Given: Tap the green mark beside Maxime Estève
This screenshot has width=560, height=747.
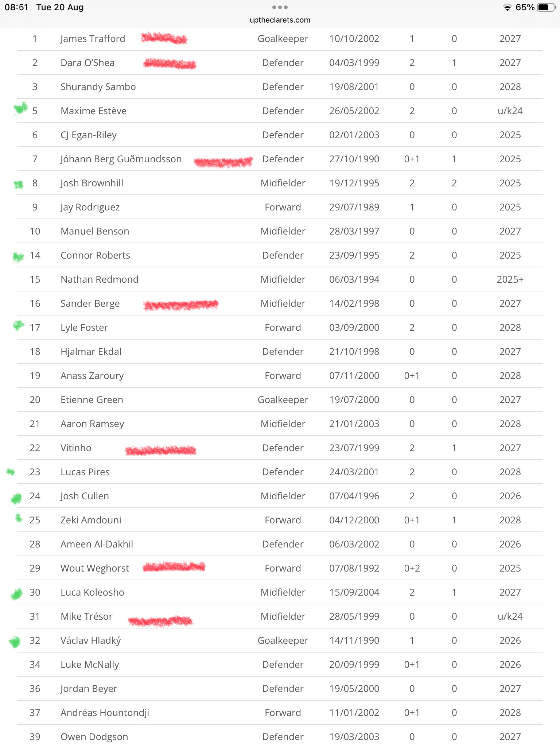Looking at the screenshot, I should (21, 108).
